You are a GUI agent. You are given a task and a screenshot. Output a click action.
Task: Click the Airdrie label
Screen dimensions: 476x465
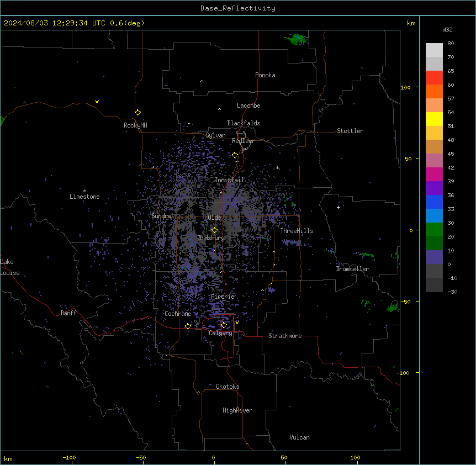223,297
